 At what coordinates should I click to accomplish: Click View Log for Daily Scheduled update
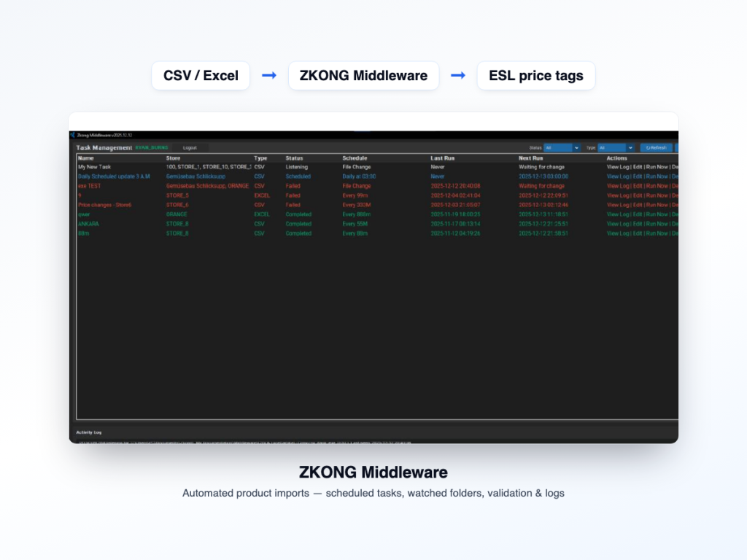click(x=618, y=176)
